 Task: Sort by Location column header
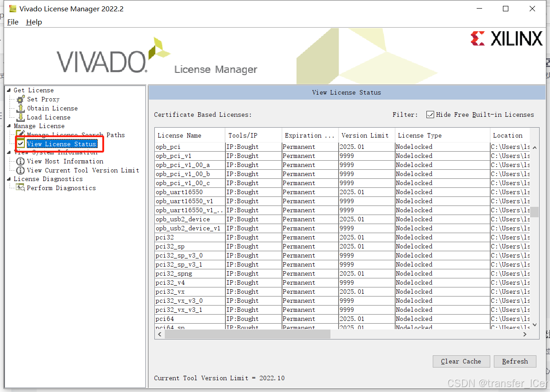coord(510,135)
